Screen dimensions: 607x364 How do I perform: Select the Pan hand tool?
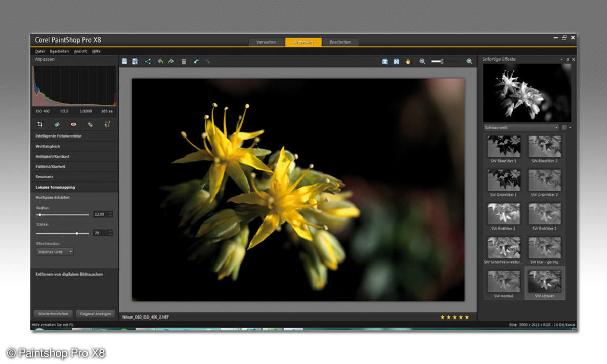coord(407,61)
